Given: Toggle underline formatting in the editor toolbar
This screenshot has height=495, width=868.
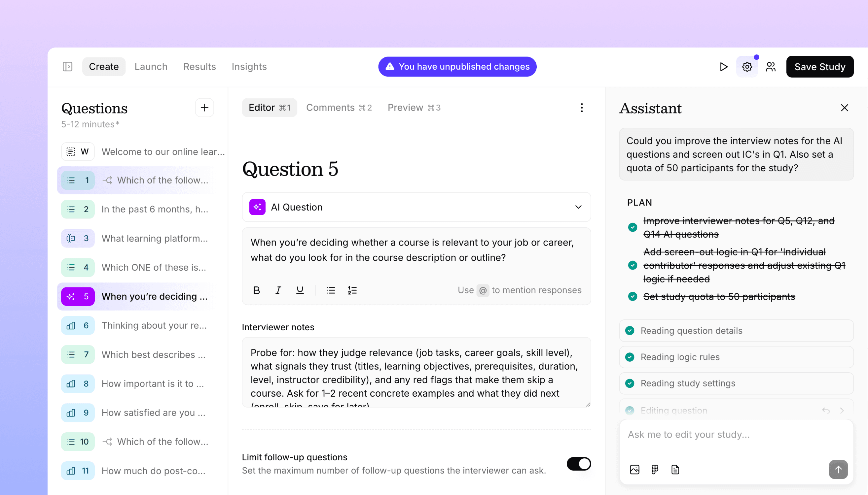Looking at the screenshot, I should (x=300, y=290).
